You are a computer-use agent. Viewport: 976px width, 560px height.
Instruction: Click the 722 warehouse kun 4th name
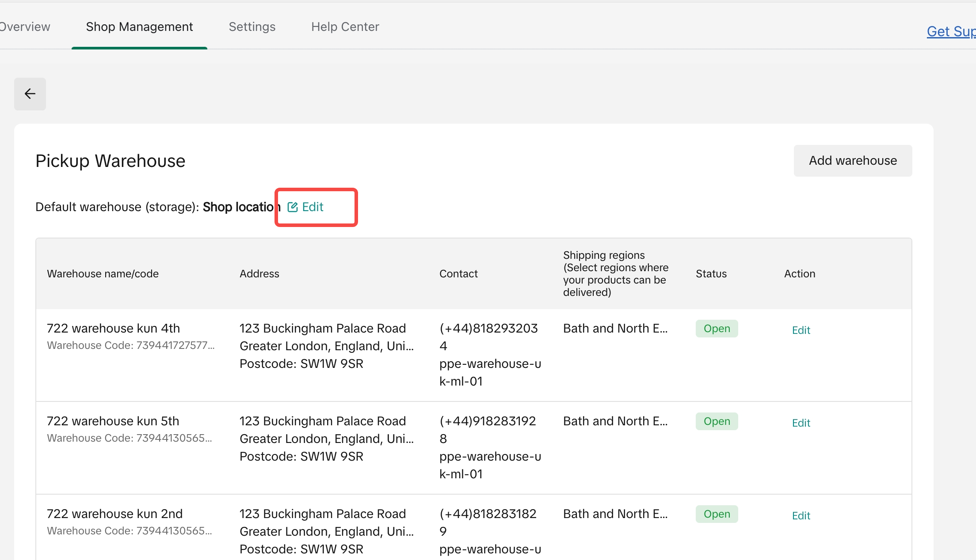pyautogui.click(x=113, y=329)
